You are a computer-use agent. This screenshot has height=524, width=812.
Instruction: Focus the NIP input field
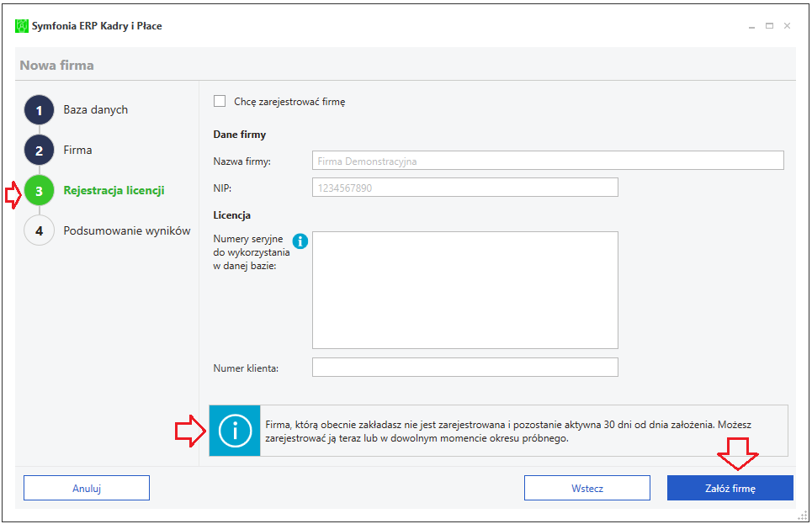point(465,188)
